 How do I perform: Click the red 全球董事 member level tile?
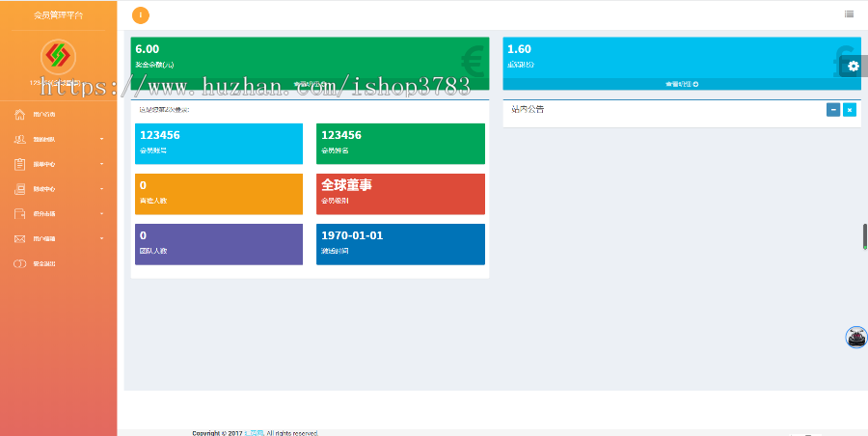click(x=400, y=194)
